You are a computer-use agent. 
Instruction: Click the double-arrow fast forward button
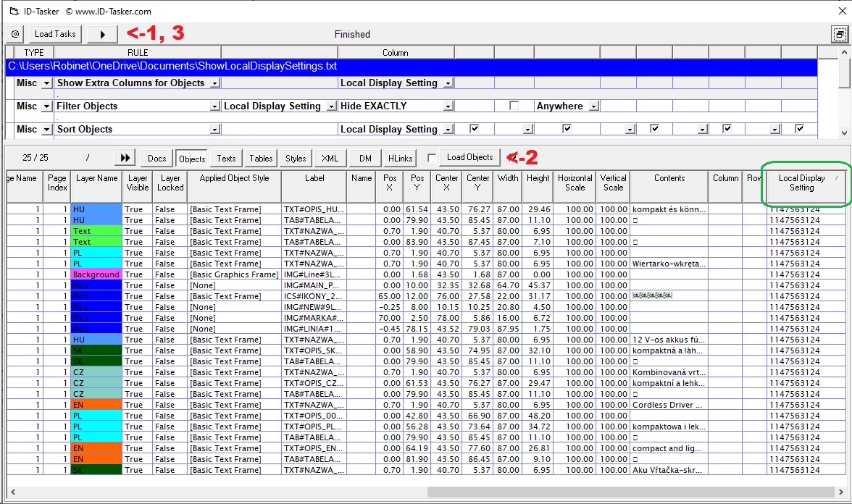click(x=125, y=158)
